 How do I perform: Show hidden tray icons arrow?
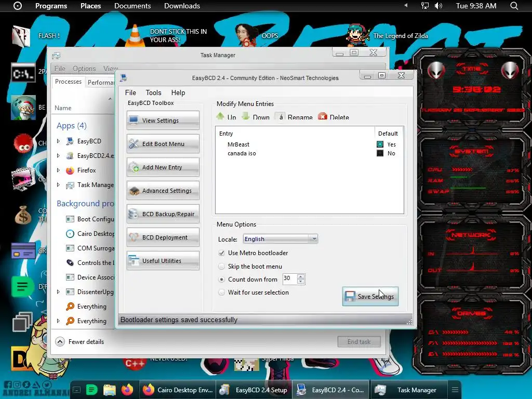pos(405,5)
